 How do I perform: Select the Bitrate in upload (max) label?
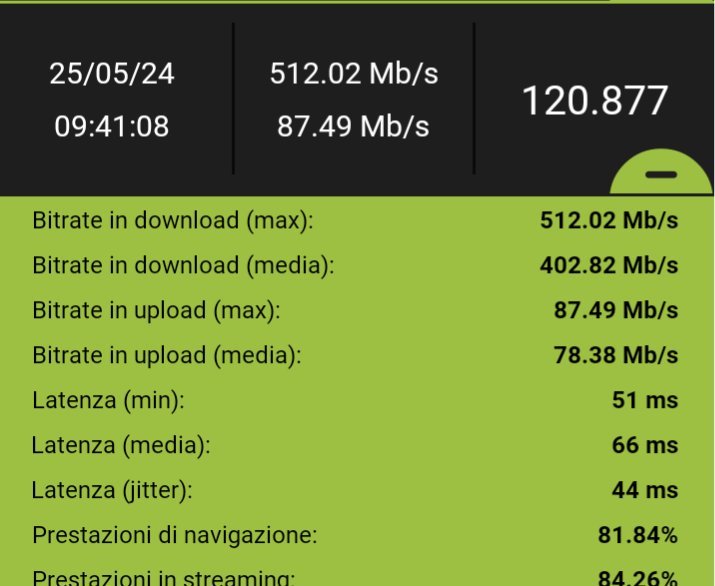pyautogui.click(x=156, y=310)
